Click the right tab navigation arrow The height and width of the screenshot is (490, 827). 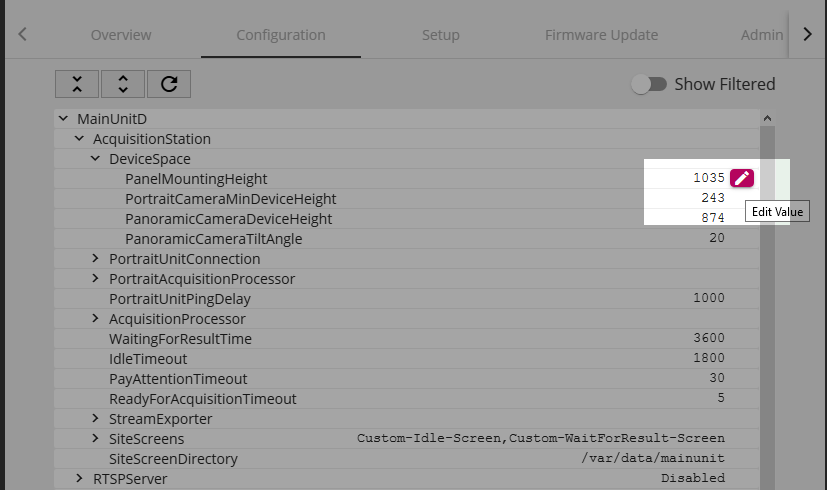807,34
